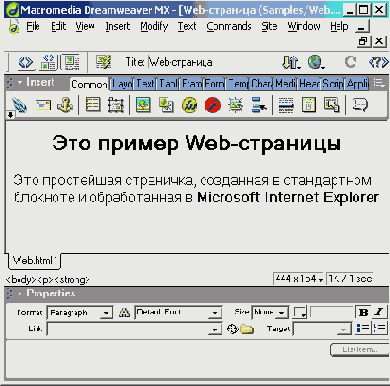Click the Refresh Design View icon
This screenshot has width=390, height=386.
pos(350,62)
